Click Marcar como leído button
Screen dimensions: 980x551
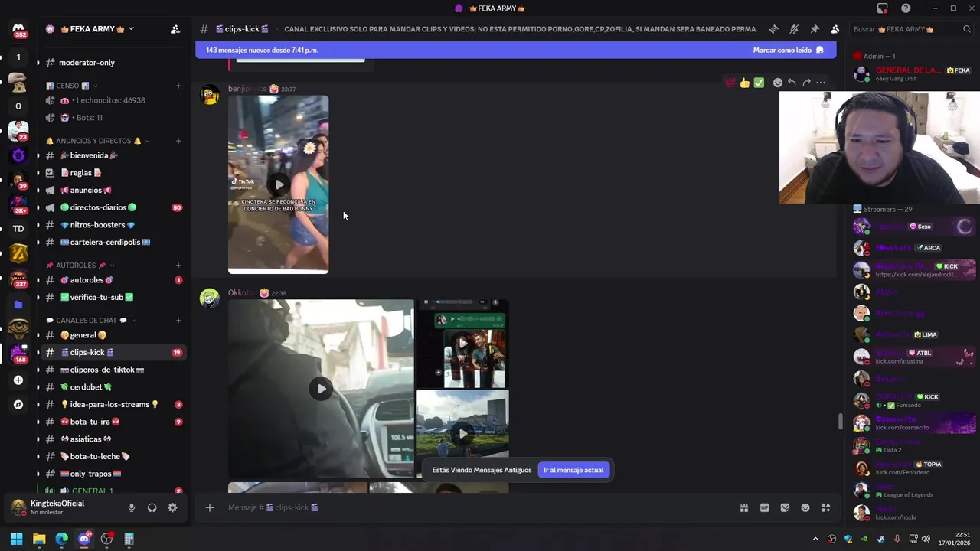pos(788,50)
